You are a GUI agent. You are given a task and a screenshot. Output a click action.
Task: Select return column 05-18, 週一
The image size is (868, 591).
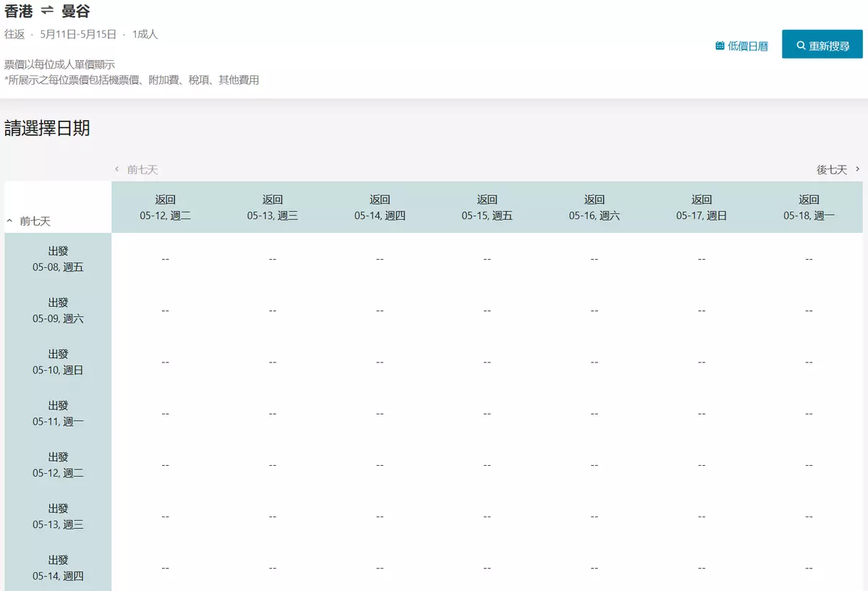click(x=809, y=208)
